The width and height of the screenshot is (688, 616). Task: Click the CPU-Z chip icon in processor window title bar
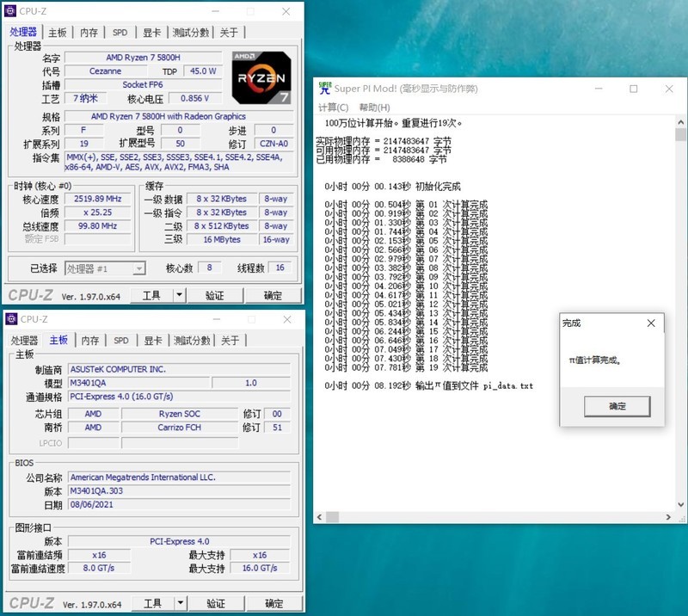pyautogui.click(x=10, y=12)
